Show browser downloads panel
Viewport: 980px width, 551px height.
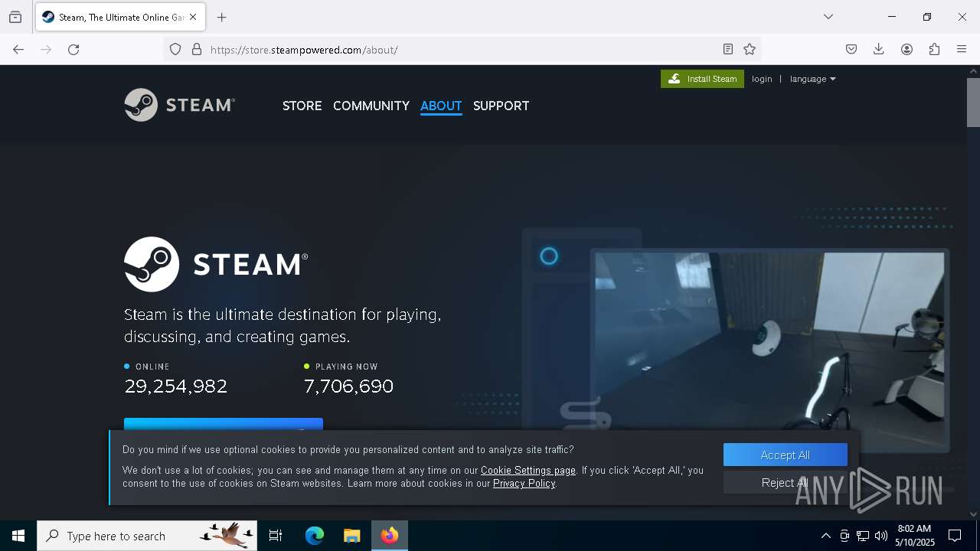pyautogui.click(x=879, y=50)
